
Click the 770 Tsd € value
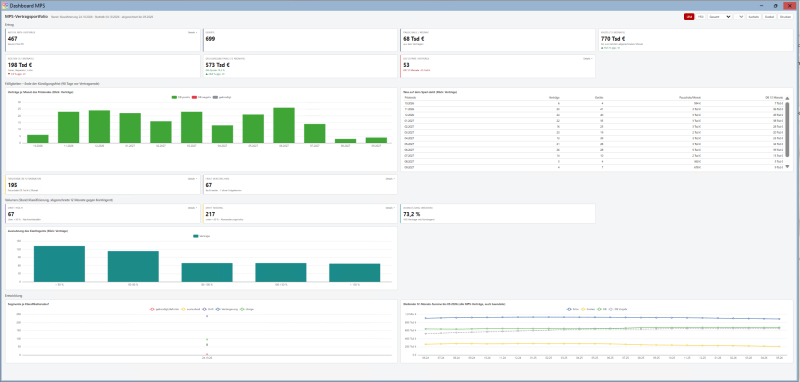(x=613, y=39)
